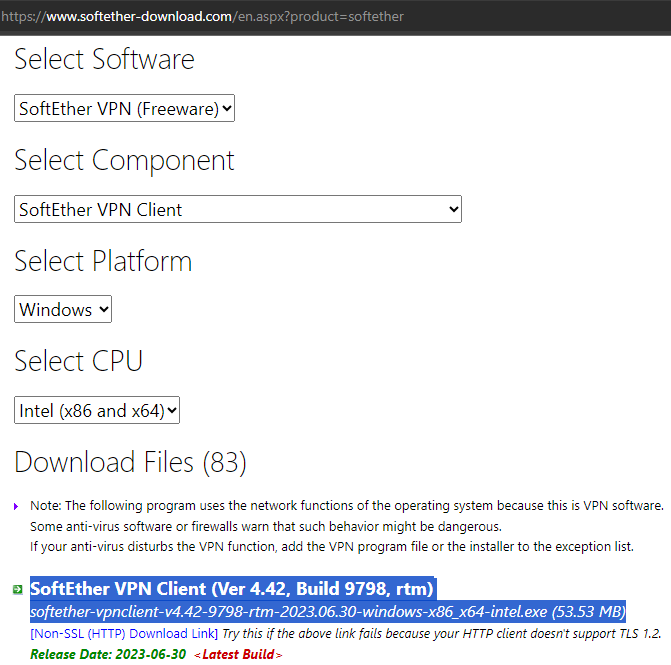Viewport: 671px width, 665px height.
Task: Expand the Intel (x86 and x64) CPU dropdown
Action: pyautogui.click(x=97, y=410)
